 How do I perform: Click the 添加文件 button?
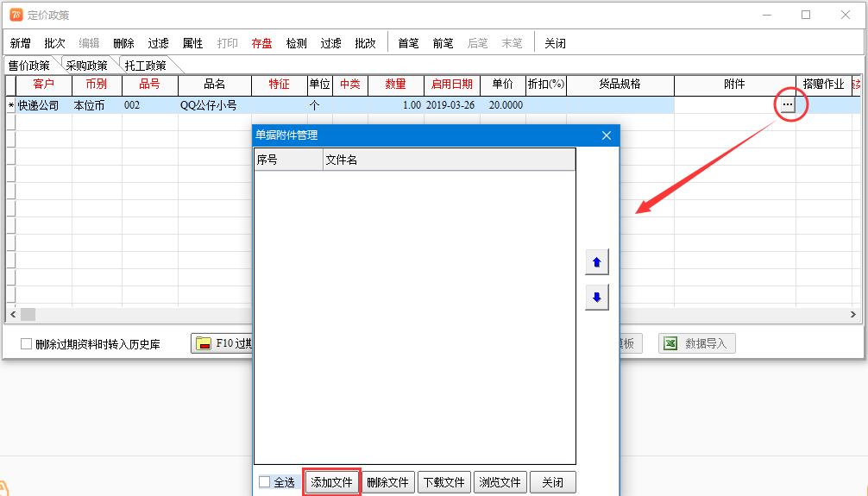331,482
